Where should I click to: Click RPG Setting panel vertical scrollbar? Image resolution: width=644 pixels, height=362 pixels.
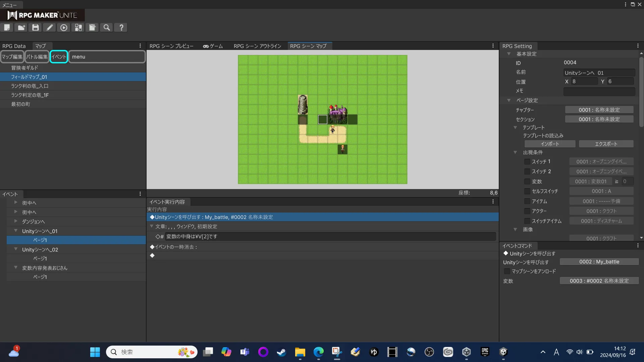click(641, 92)
